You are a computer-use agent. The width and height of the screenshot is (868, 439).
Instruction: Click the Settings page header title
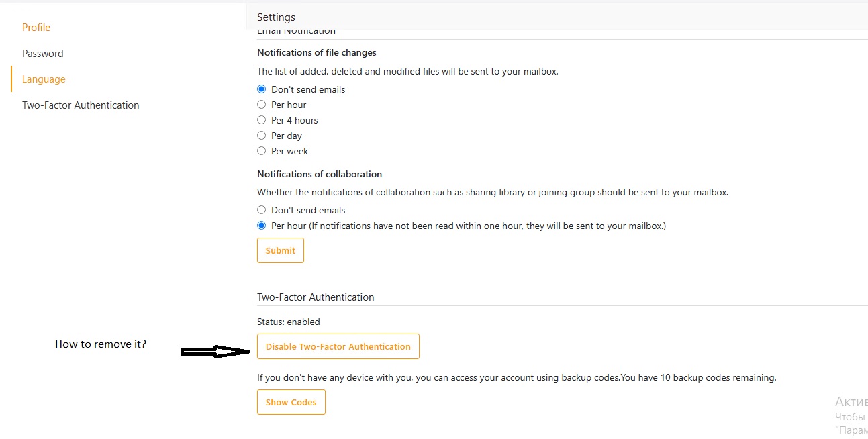(276, 17)
